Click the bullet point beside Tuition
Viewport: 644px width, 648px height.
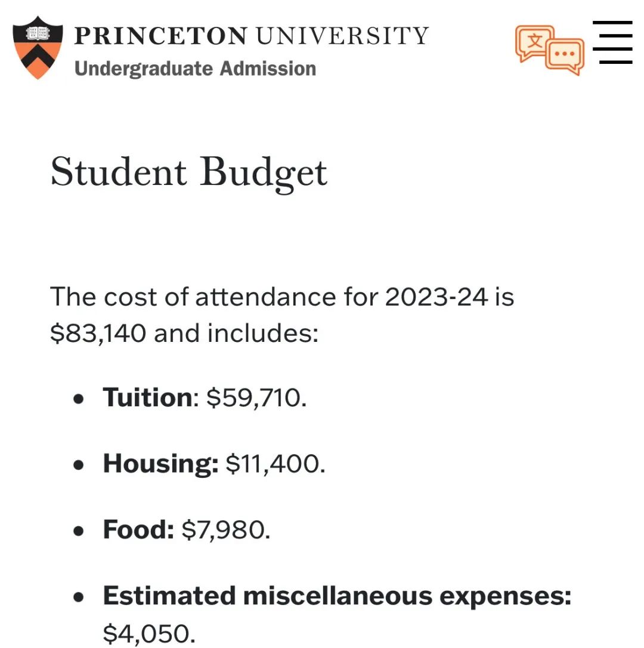(79, 399)
